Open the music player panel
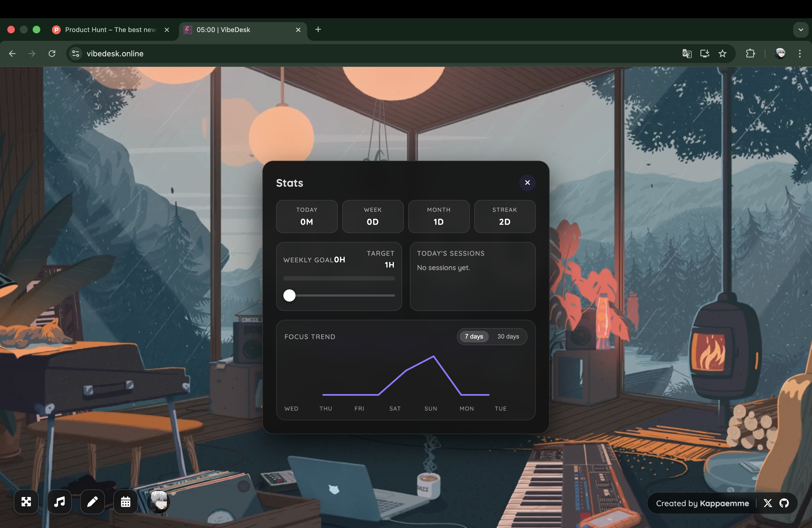Viewport: 812px width, 528px height. (59, 502)
